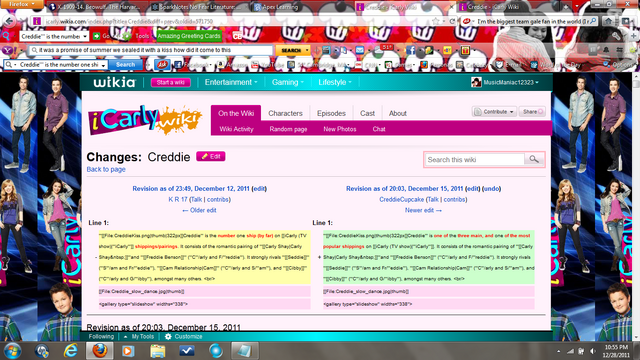This screenshot has height=360, width=640.
Task: Open Windows Media Player from the taskbar
Action: tap(128, 351)
